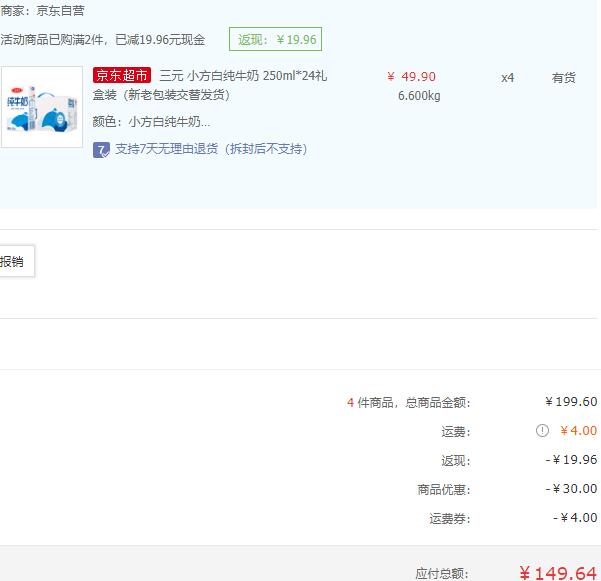
Task: Click the 返现 ¥19.96 green tag
Action: pyautogui.click(x=276, y=39)
